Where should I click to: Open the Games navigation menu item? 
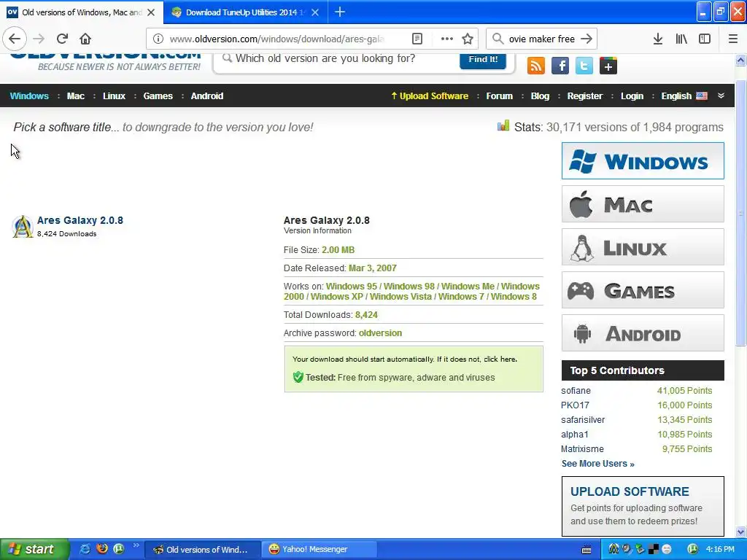click(x=158, y=96)
